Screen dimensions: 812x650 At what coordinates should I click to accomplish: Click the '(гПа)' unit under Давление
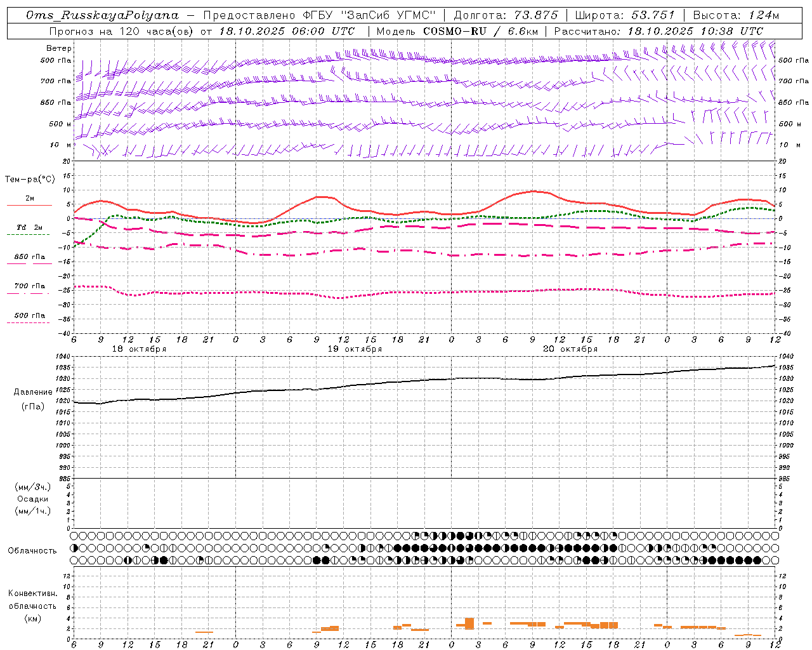(32, 406)
